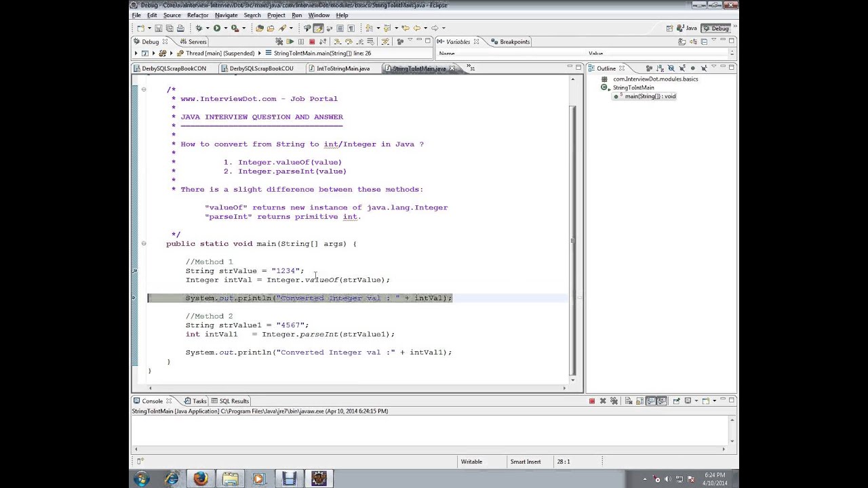Open the Project menu
The width and height of the screenshot is (868, 488).
tap(276, 15)
